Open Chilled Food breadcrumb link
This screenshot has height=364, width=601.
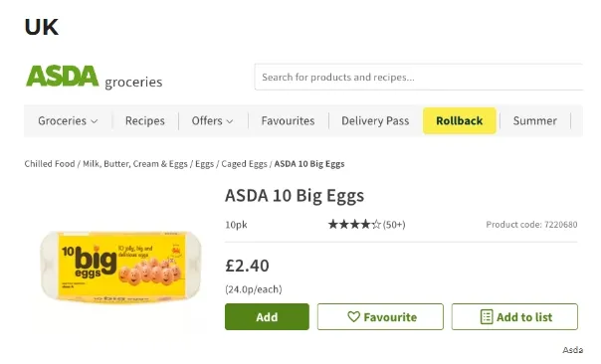[x=50, y=164]
